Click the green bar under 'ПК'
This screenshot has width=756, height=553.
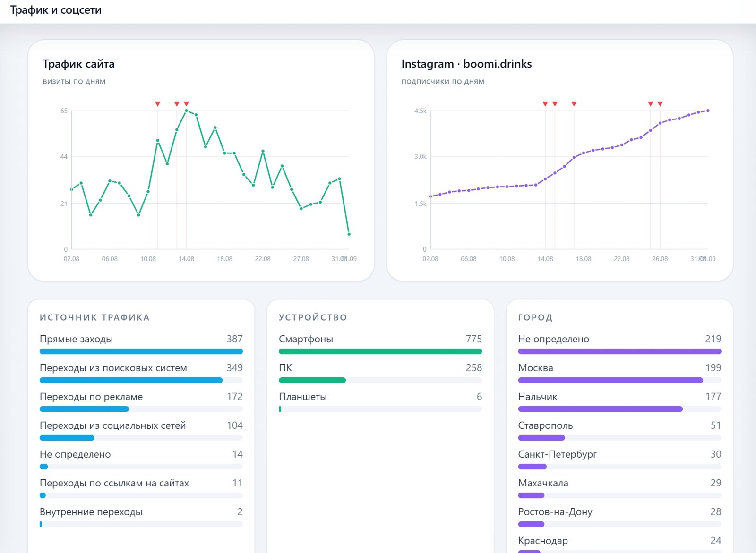(312, 380)
